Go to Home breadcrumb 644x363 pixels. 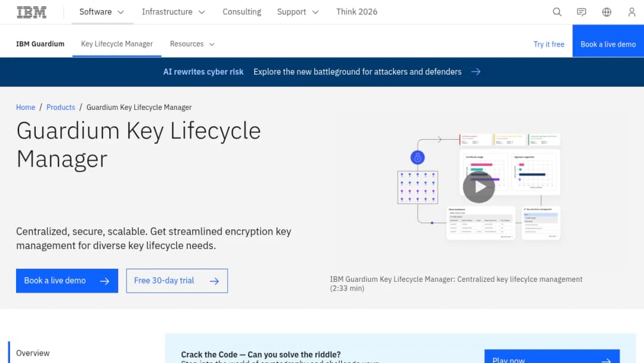[26, 107]
